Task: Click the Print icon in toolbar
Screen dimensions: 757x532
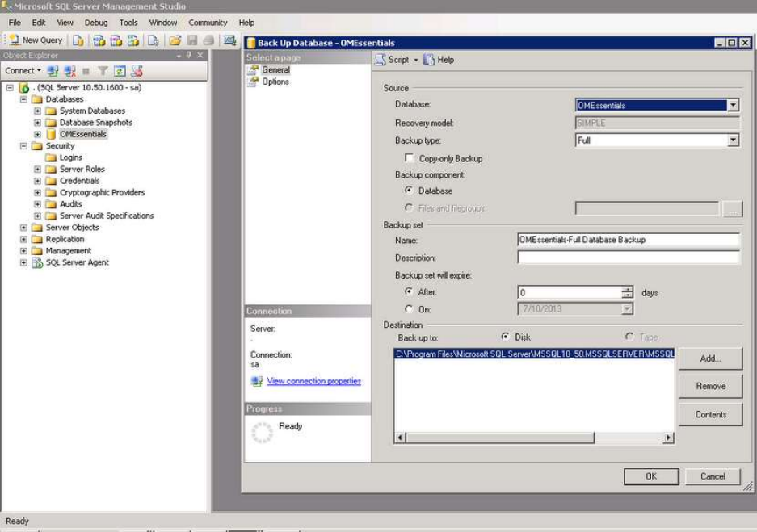Action: pyautogui.click(x=208, y=40)
